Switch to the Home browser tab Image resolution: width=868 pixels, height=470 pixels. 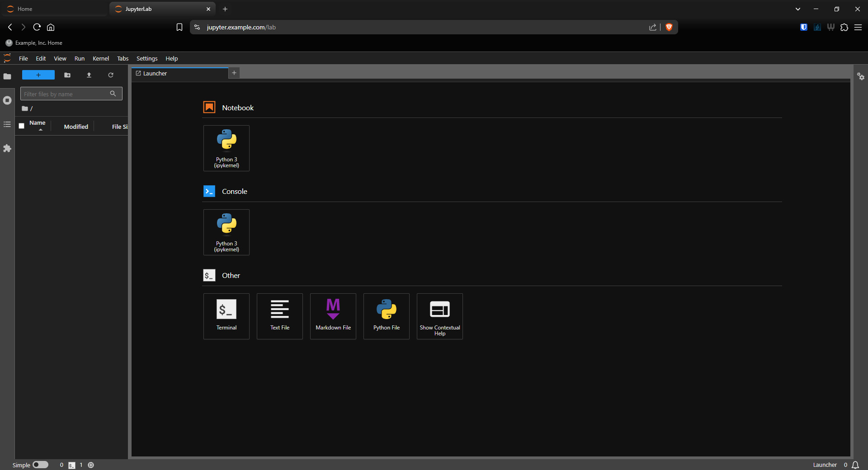tap(54, 9)
